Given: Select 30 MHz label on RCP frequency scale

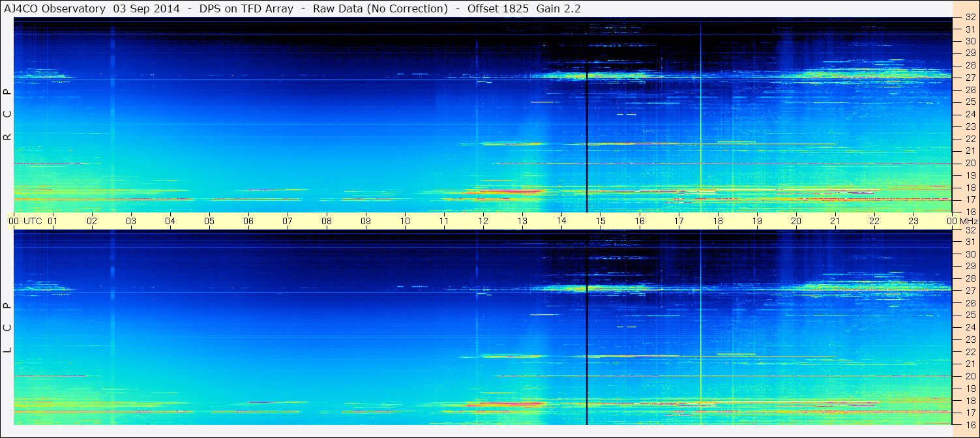Looking at the screenshot, I should [x=970, y=41].
